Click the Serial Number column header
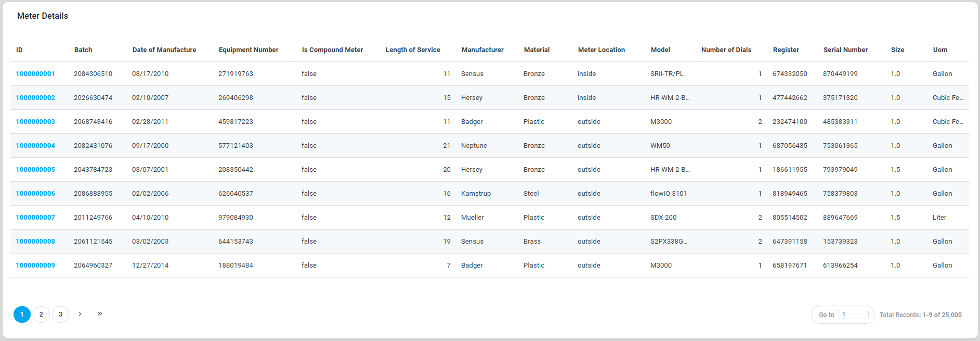Viewport: 980px width, 341px height. 845,50
